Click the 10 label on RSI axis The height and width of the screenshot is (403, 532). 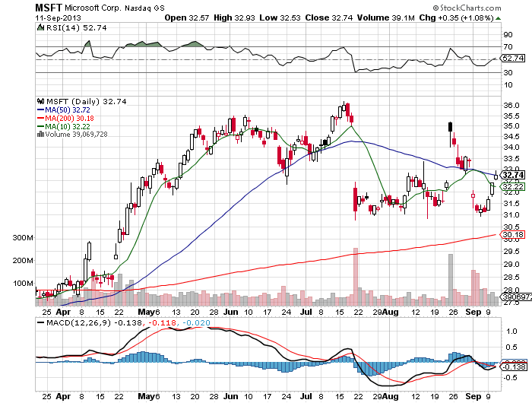pyautogui.click(x=508, y=85)
